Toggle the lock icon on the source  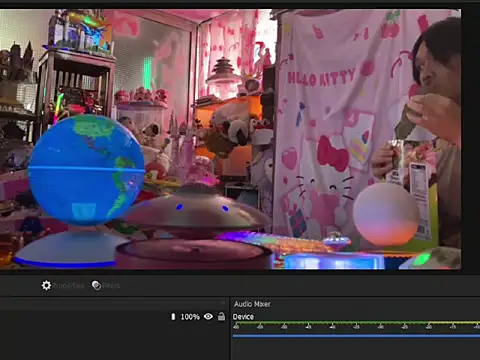point(221,316)
